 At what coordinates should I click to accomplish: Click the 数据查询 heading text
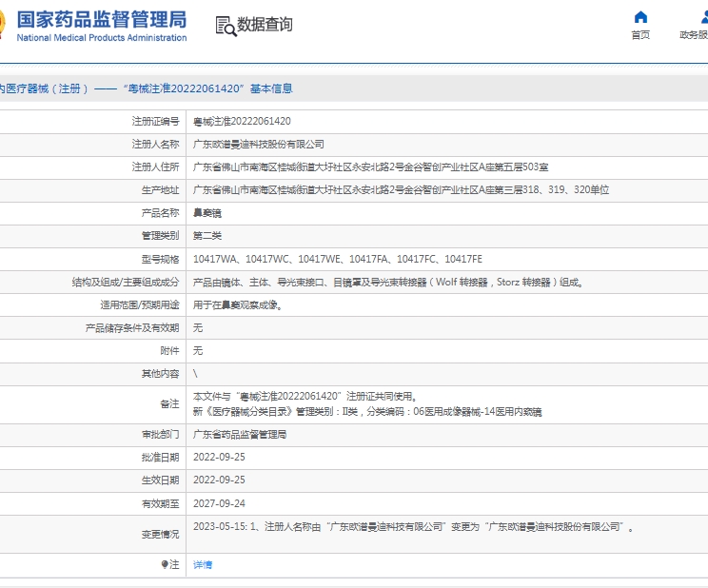[x=265, y=25]
